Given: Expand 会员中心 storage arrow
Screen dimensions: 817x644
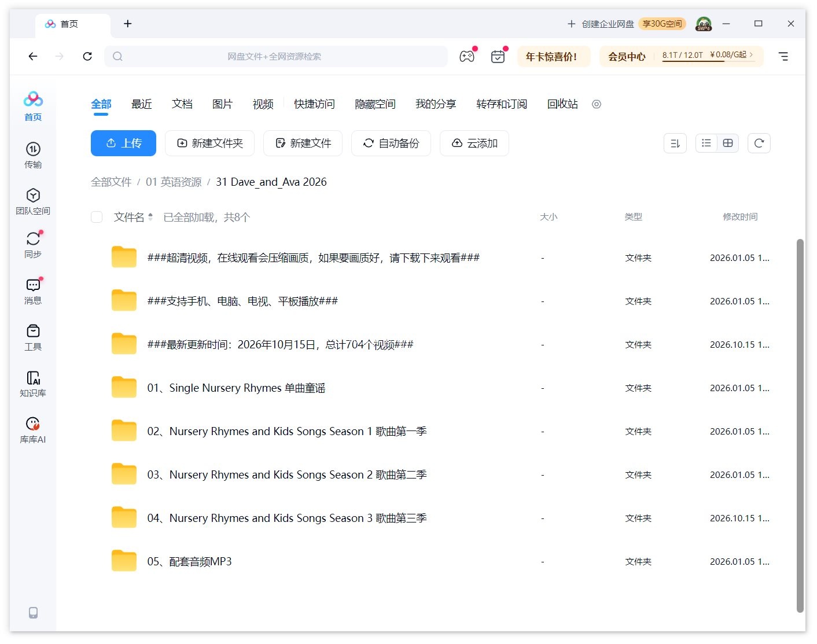Looking at the screenshot, I should 752,54.
